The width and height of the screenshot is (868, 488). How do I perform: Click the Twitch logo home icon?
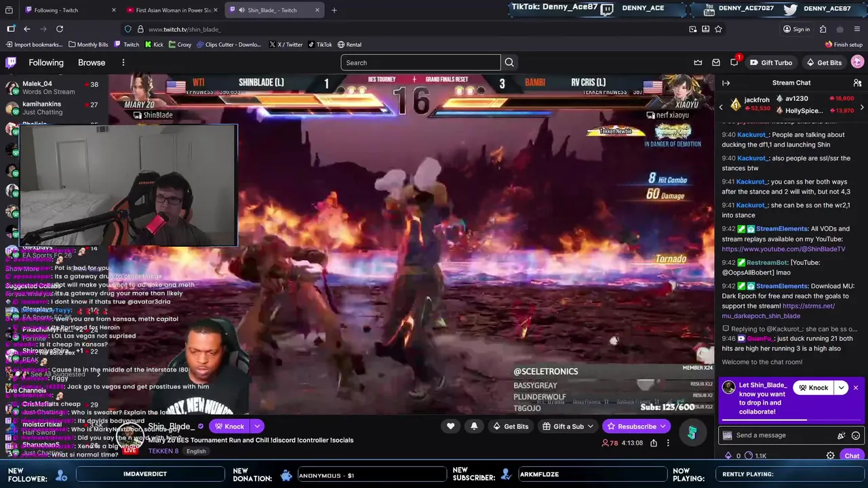11,62
